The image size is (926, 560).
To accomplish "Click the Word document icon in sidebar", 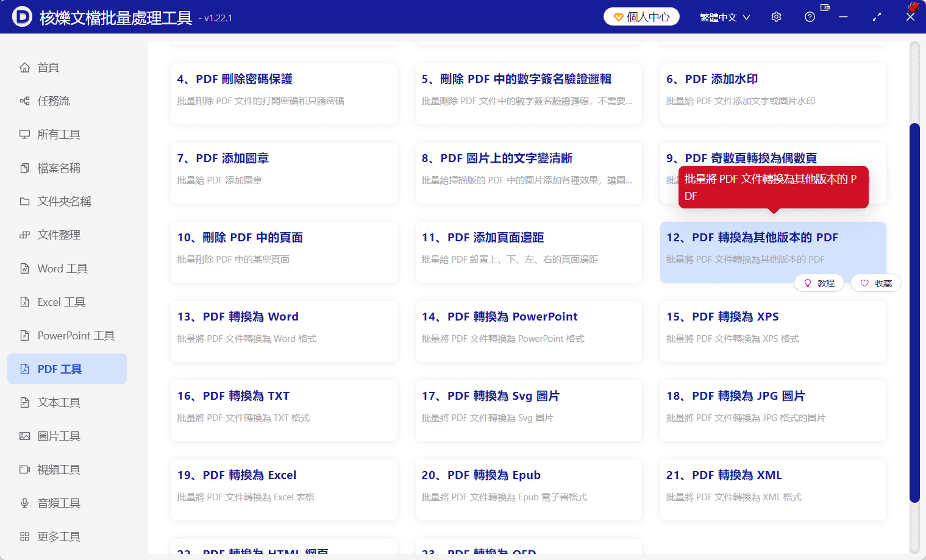I will click(x=24, y=269).
